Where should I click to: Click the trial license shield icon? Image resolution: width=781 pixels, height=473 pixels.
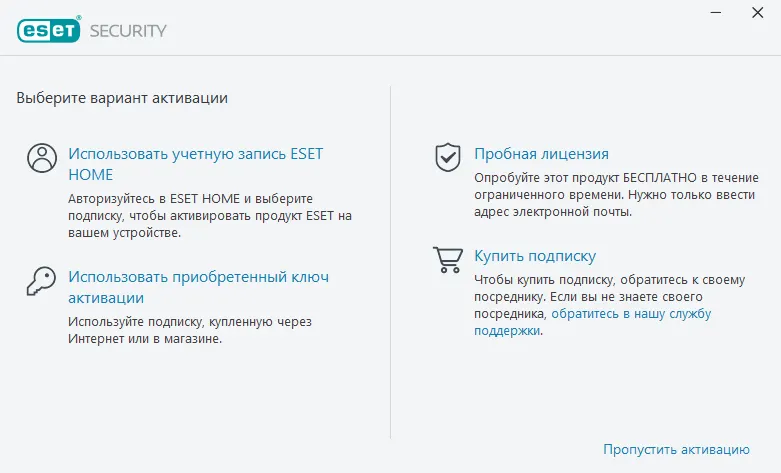point(447,155)
